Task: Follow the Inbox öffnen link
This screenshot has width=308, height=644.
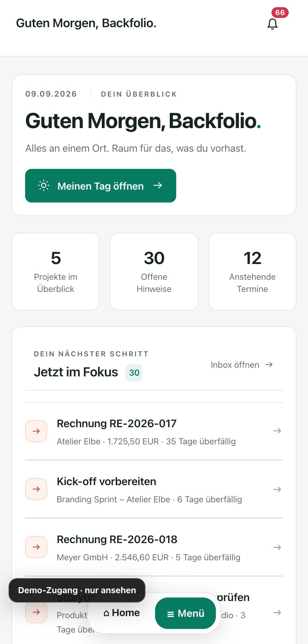Action: coord(242,365)
